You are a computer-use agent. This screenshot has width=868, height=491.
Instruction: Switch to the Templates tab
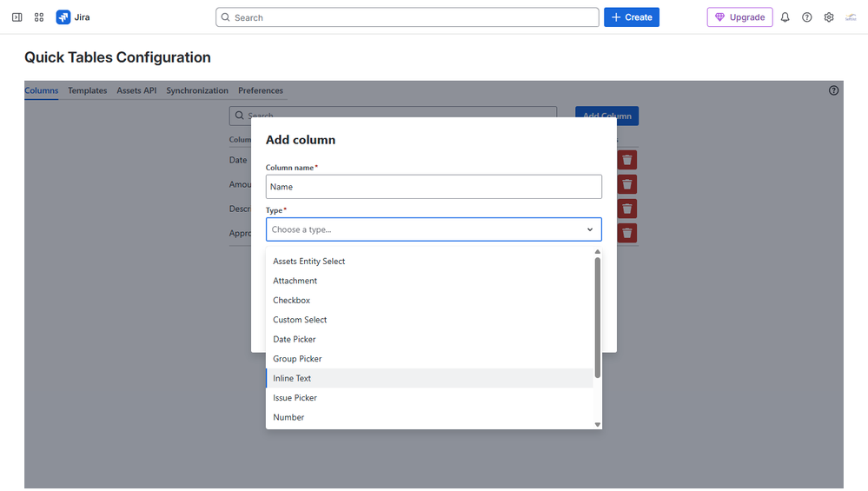88,90
